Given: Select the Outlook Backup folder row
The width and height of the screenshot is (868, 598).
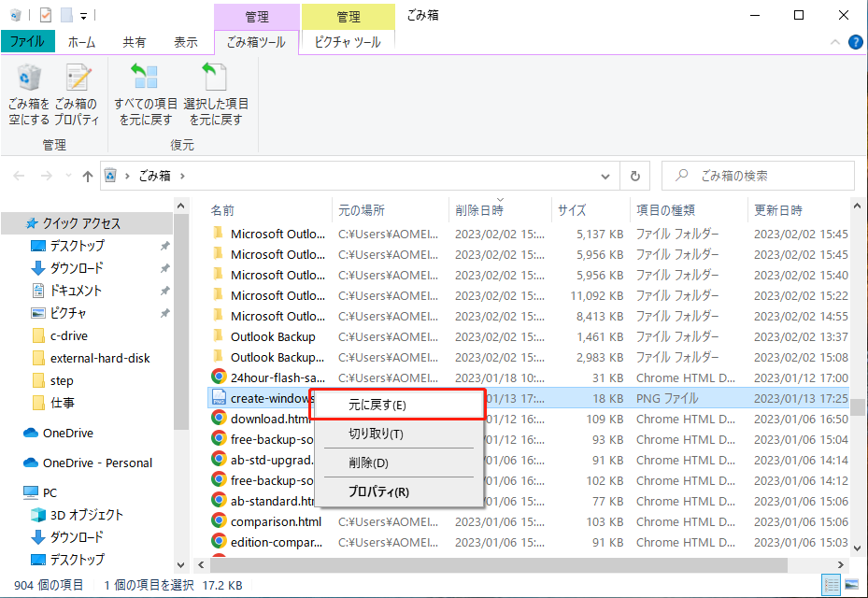Looking at the screenshot, I should click(x=529, y=336).
